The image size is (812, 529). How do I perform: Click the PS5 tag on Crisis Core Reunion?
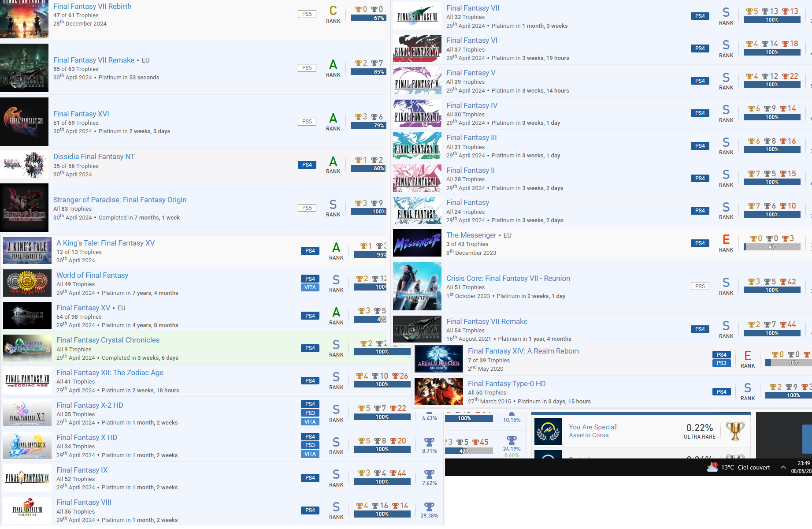700,287
